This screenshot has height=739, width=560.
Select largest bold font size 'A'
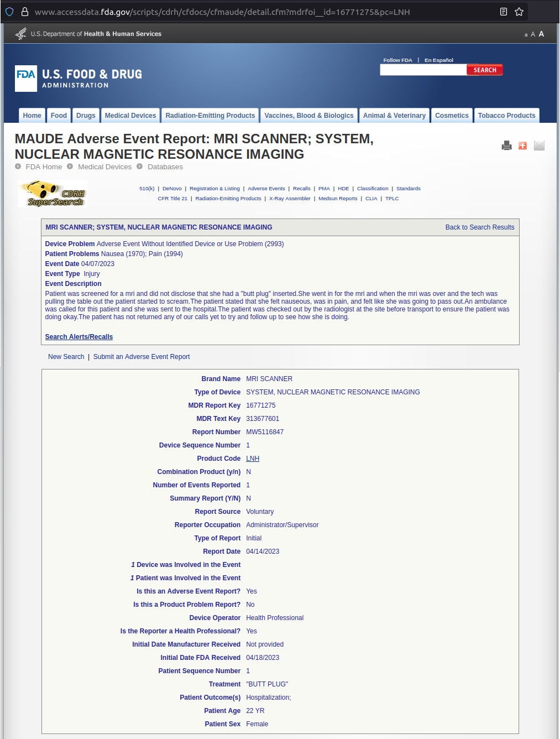pos(541,34)
